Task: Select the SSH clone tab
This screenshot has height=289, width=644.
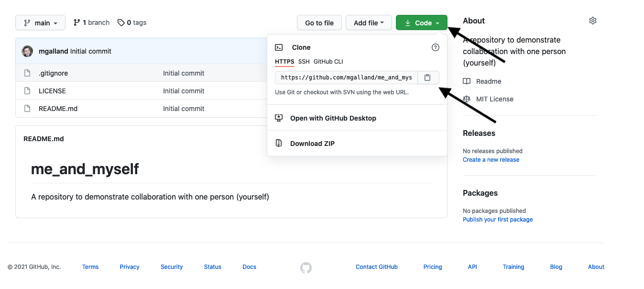Action: pos(304,62)
